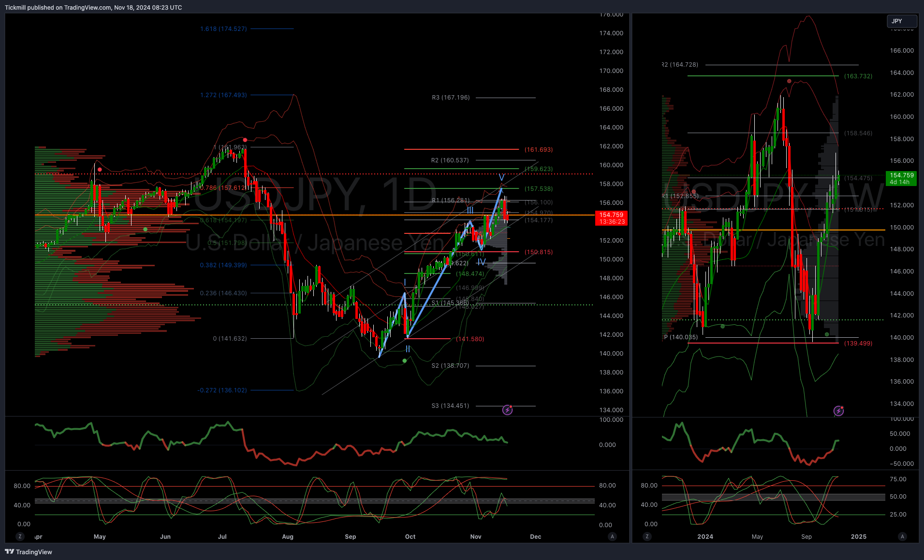Select the red (141.580) level label
This screenshot has height=560, width=924.
pos(470,339)
